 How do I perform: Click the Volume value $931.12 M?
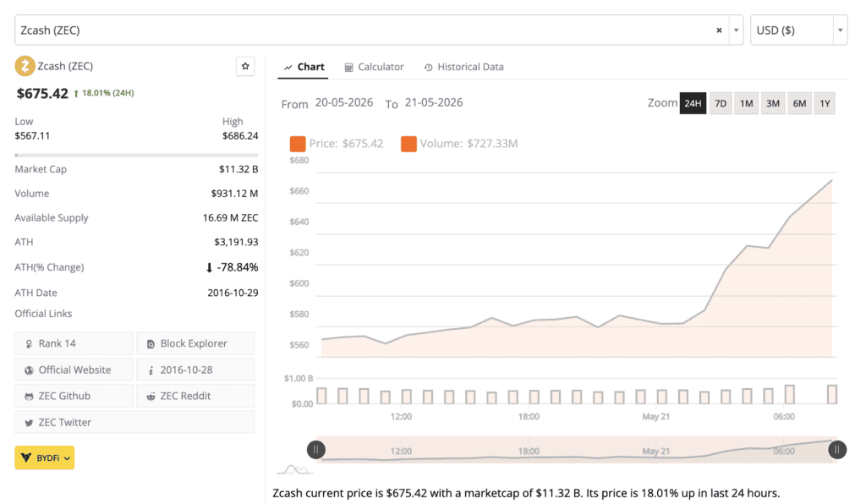pos(235,193)
